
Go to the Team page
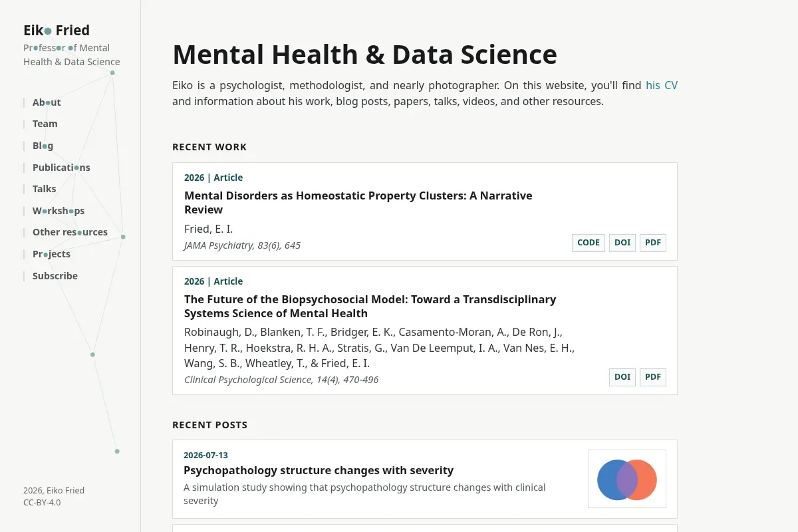click(45, 124)
